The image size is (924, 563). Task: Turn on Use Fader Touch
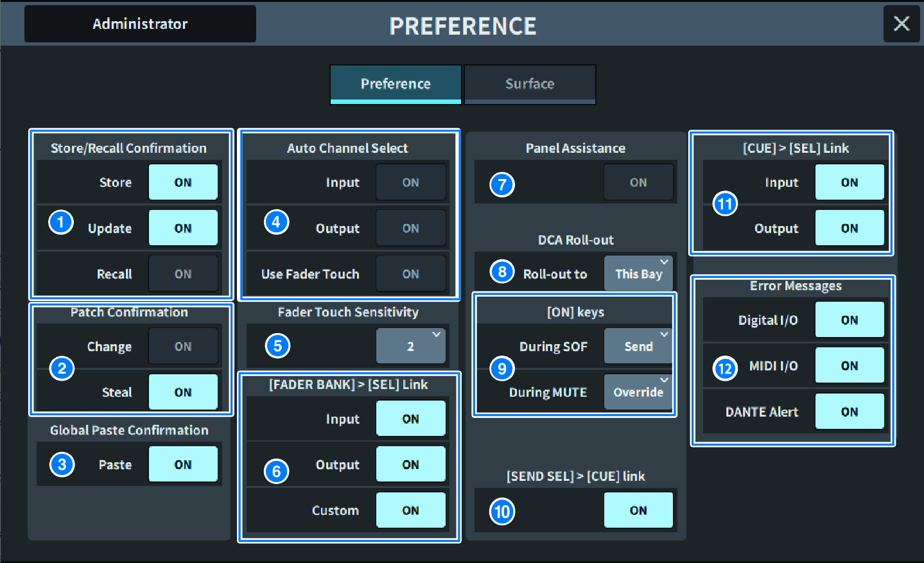click(x=410, y=274)
